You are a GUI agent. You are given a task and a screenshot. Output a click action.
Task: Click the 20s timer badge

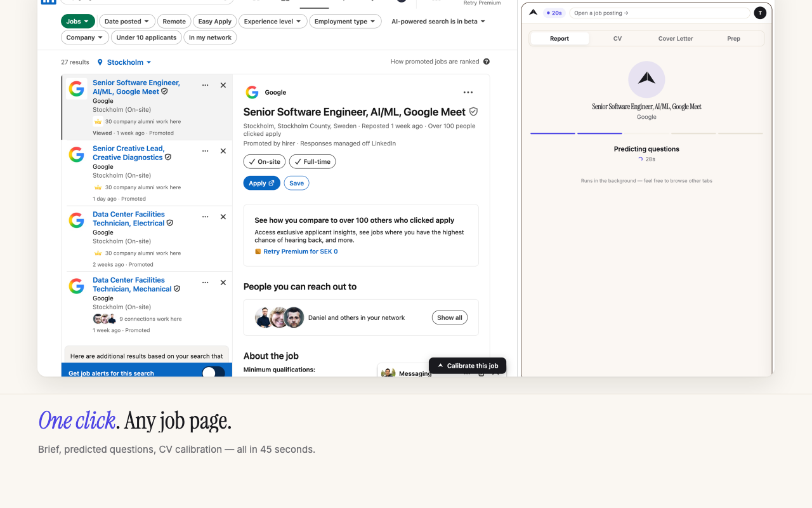[x=554, y=13]
